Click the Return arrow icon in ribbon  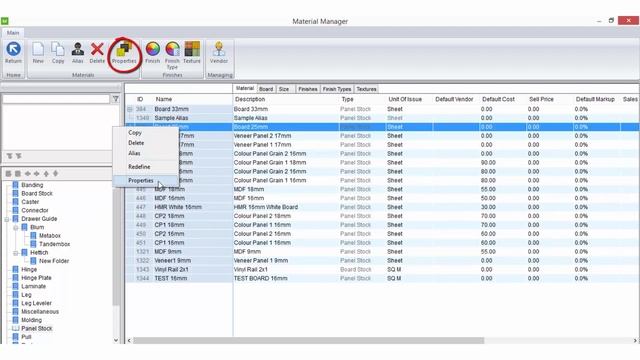[x=13, y=49]
